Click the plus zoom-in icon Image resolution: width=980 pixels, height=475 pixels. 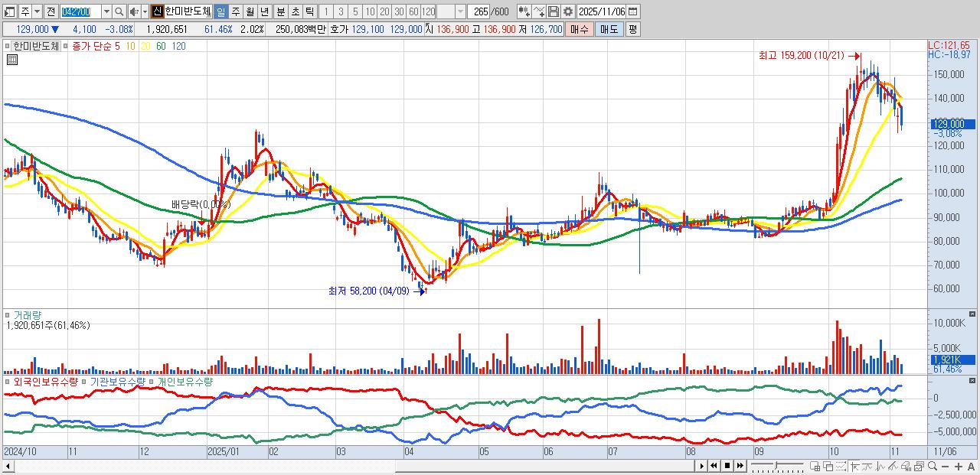tap(958, 466)
